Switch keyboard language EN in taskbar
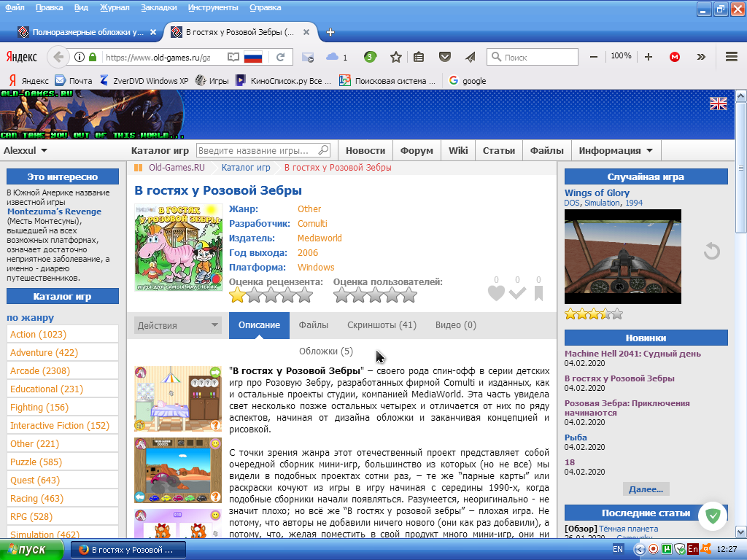The width and height of the screenshot is (747, 560). click(x=618, y=549)
